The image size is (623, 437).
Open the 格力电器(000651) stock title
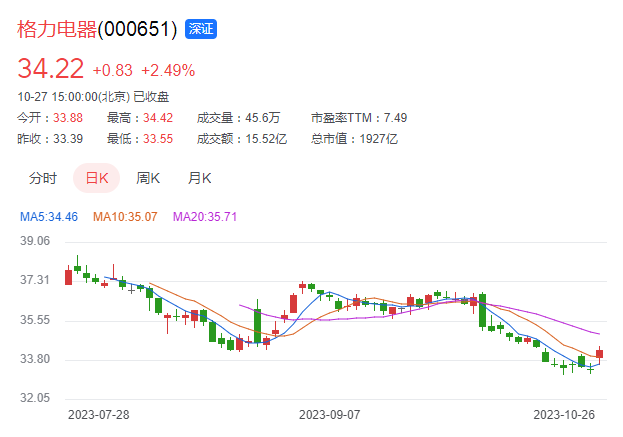coord(97,29)
